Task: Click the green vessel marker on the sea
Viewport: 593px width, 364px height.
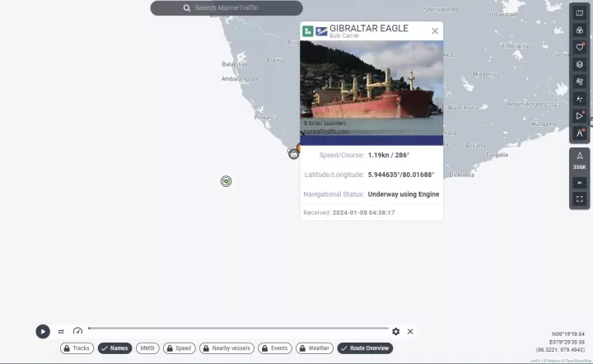Action: [226, 181]
